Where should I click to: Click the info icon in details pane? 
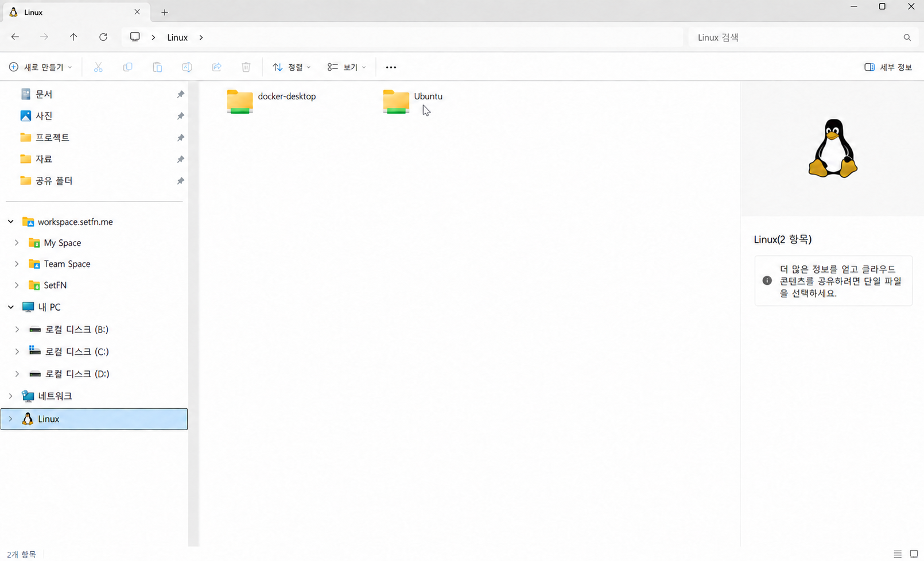coord(767,281)
